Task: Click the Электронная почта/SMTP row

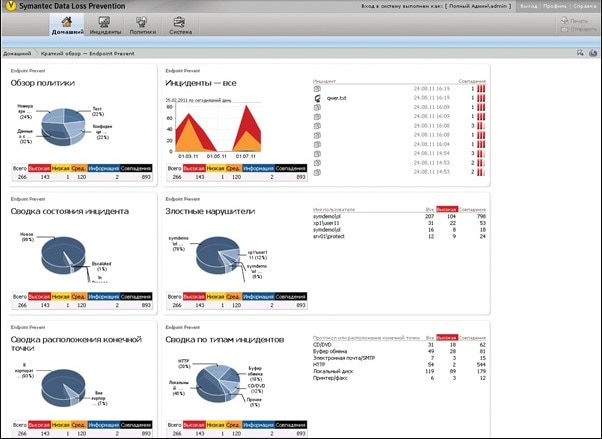Action: 399,358
